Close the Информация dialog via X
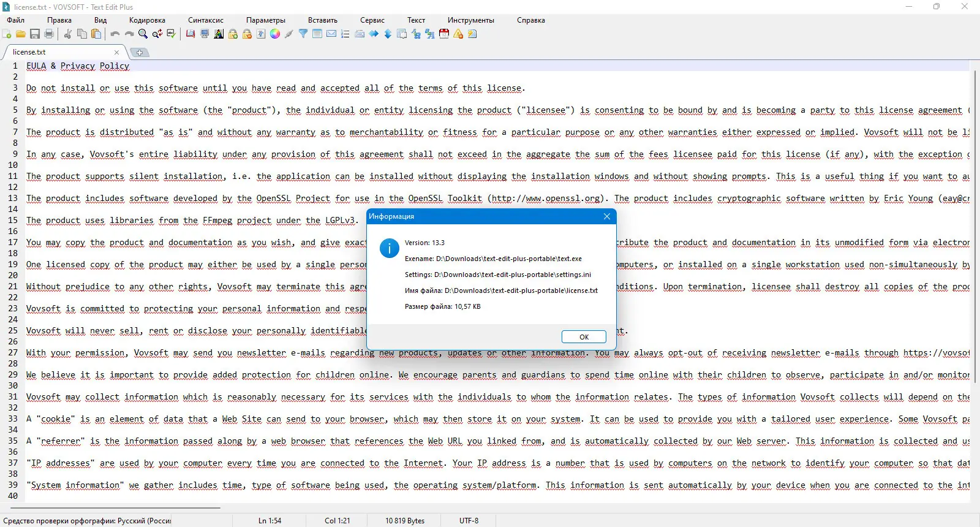 pos(607,216)
